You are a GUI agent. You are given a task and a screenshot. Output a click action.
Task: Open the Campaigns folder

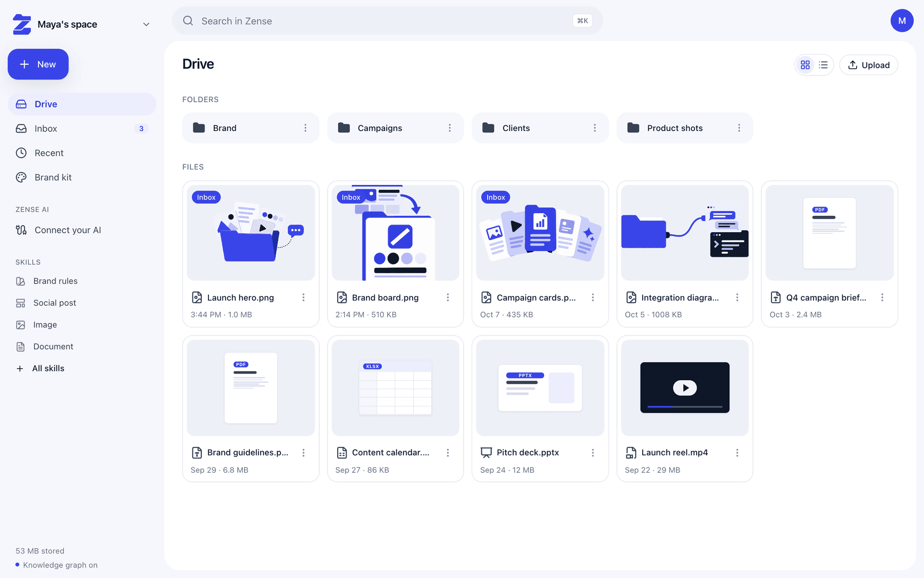395,128
